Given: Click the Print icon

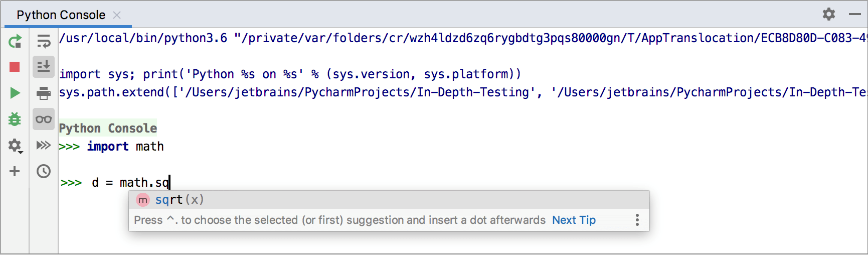Looking at the screenshot, I should (44, 93).
